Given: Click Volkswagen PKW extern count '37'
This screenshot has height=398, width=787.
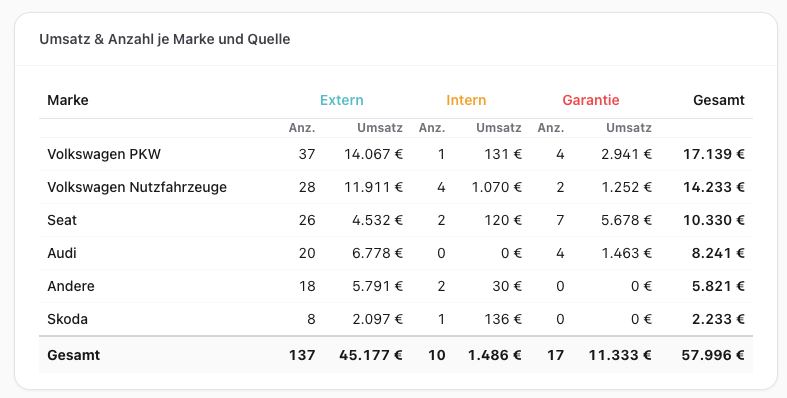Looking at the screenshot, I should 307,154.
